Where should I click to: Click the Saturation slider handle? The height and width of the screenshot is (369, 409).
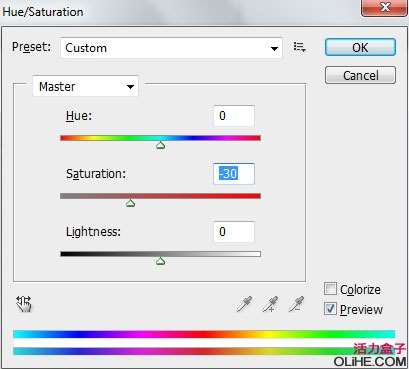(131, 203)
